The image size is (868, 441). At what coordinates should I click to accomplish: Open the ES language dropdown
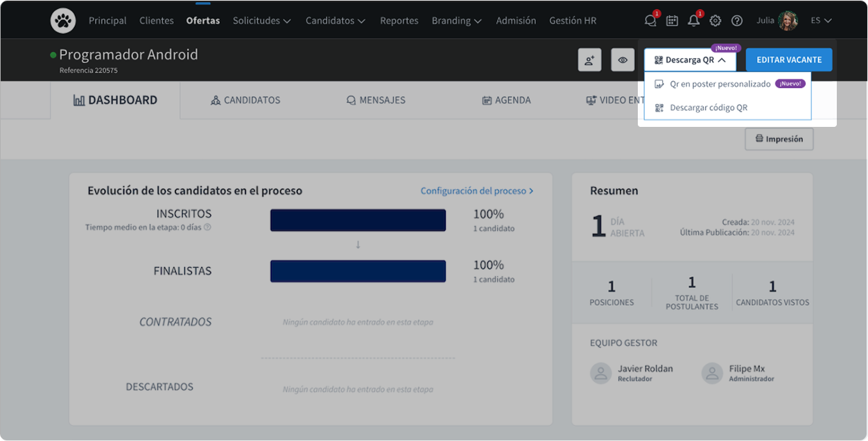click(x=821, y=21)
